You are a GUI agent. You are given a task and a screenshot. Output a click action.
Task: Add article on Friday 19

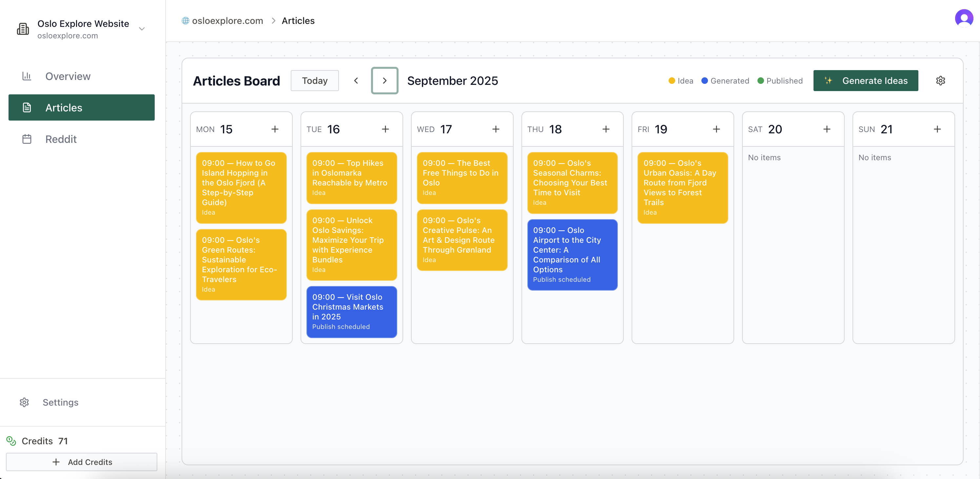pos(716,129)
